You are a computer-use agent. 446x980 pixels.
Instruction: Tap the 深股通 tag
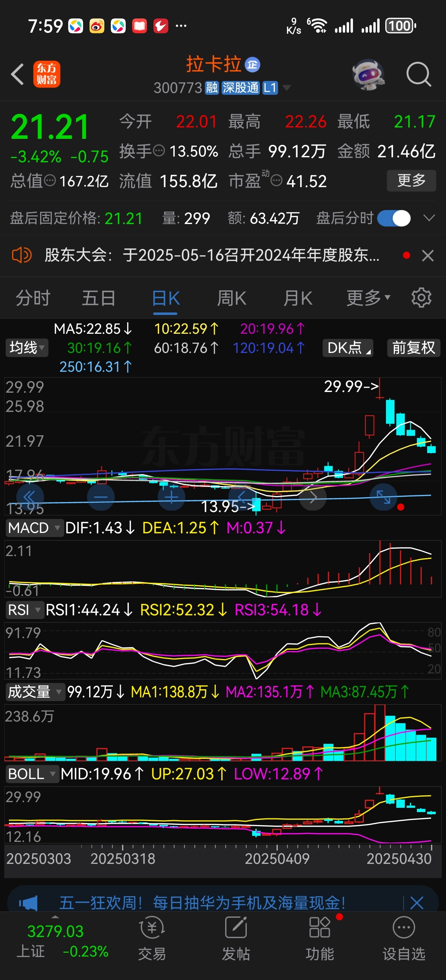pyautogui.click(x=240, y=88)
